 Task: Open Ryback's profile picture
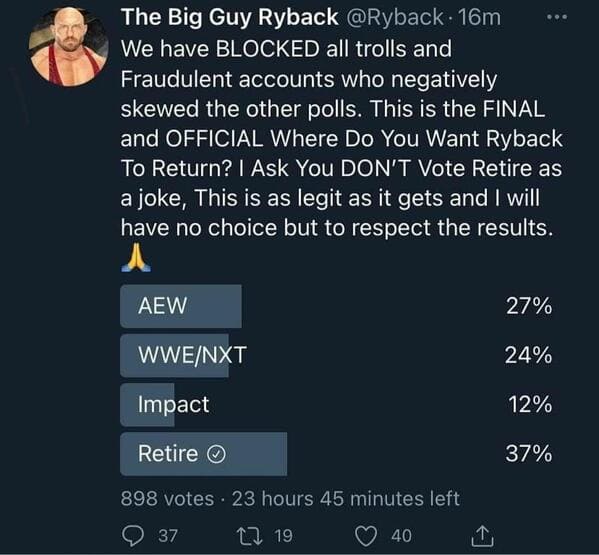coord(68,46)
